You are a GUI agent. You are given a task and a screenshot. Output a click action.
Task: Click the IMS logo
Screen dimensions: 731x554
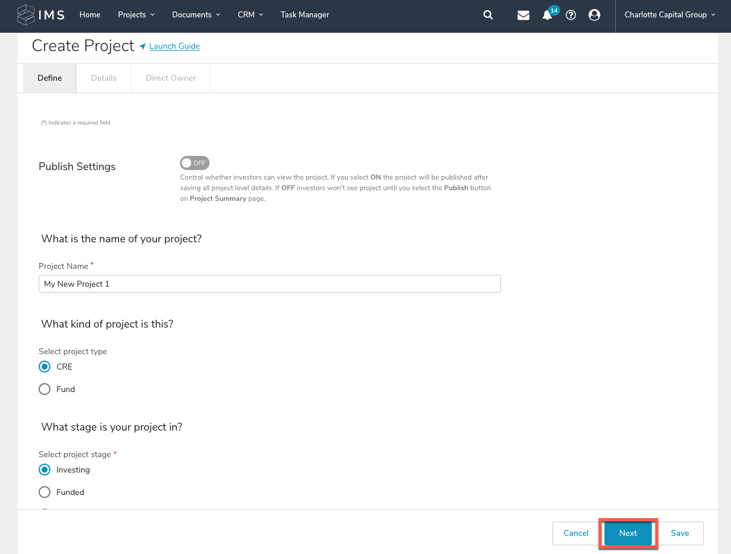(x=41, y=14)
